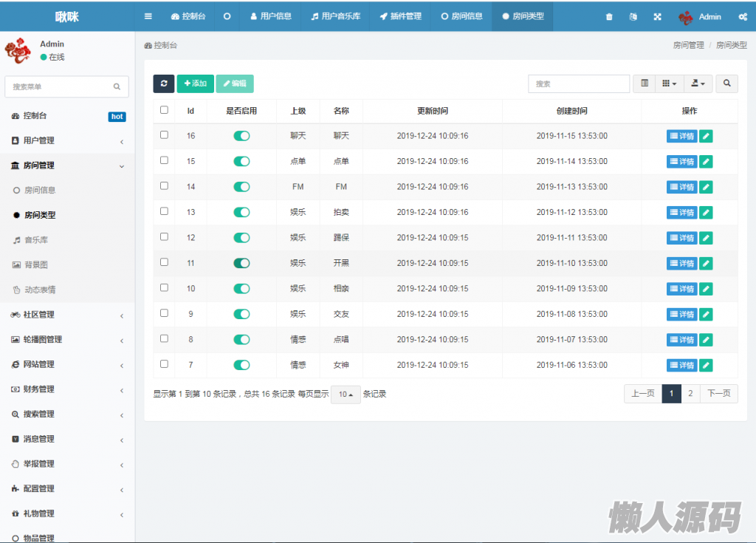Click the refresh icon button above table

point(164,83)
